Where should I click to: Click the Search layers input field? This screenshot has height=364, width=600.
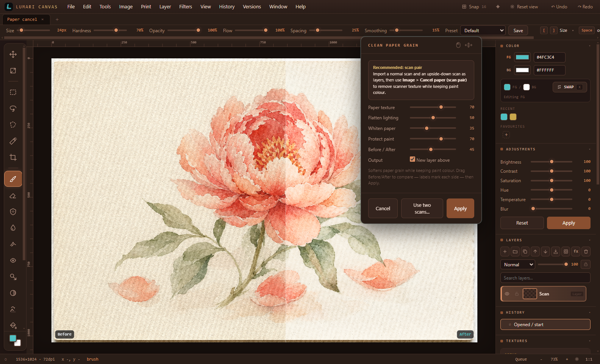[545, 278]
